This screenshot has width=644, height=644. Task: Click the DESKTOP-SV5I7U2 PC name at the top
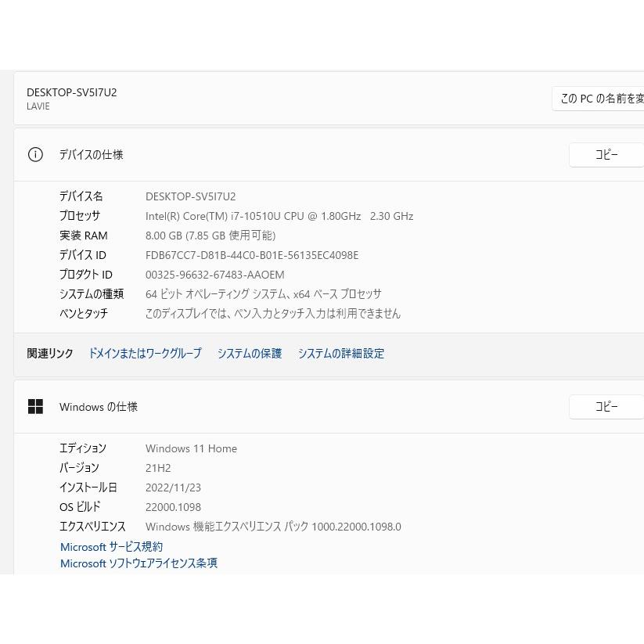[71, 92]
